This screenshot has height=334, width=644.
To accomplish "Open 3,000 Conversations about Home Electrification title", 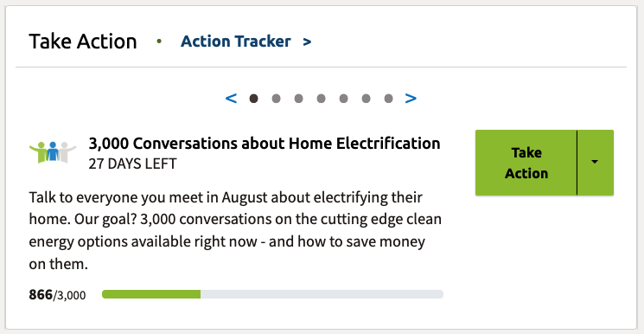I will (265, 143).
